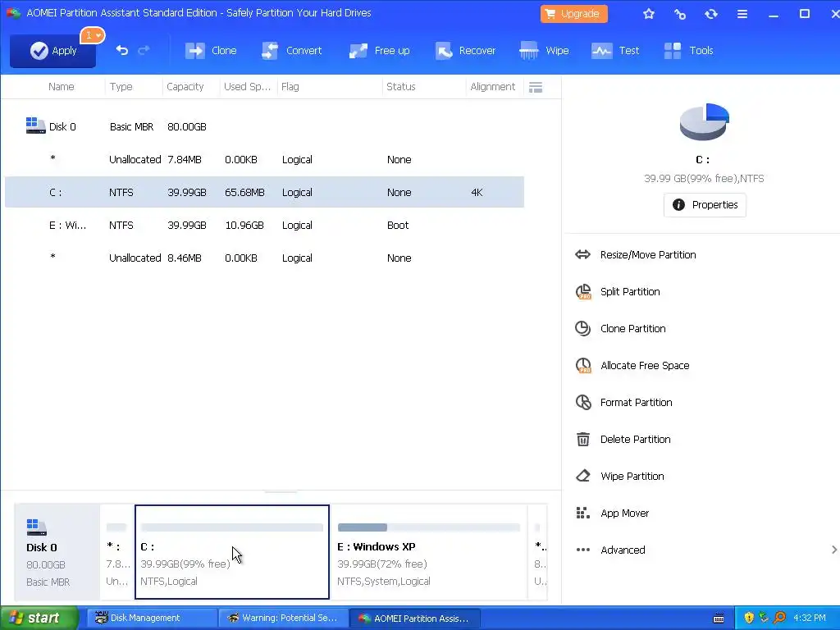Viewport: 840px width, 630px height.
Task: Select the 8.46MB unallocated row
Action: [x=265, y=258]
